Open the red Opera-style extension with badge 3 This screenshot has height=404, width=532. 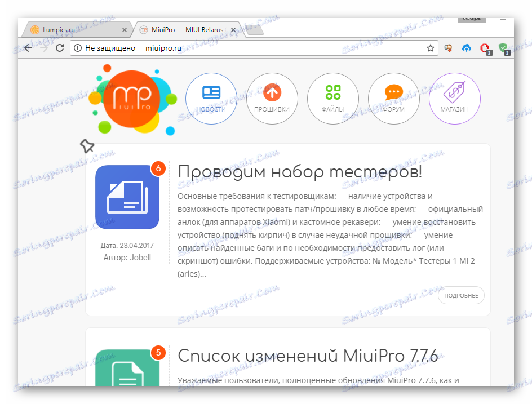tap(485, 49)
